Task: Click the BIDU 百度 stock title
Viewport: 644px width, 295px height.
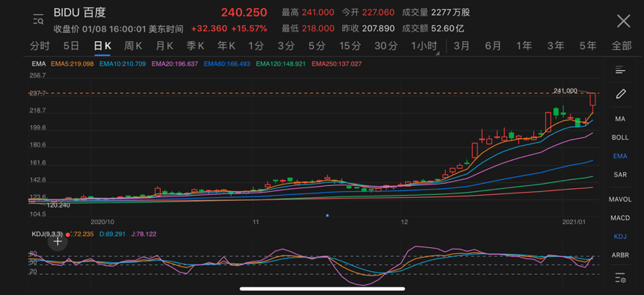Action: click(80, 12)
